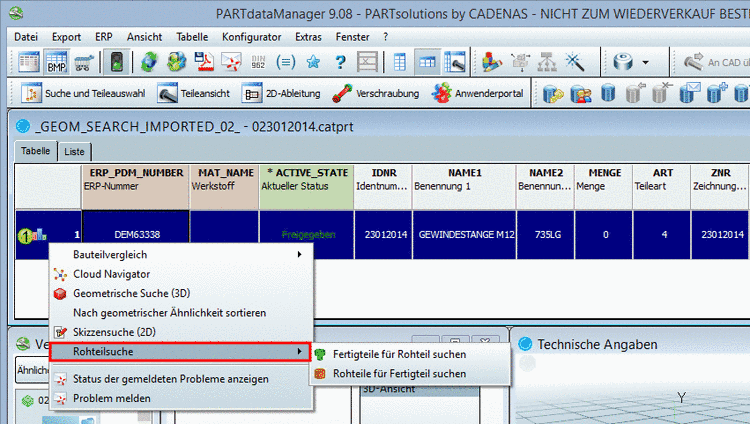The height and width of the screenshot is (424, 750).
Task: Click the blue question mark help icon
Action: pos(340,62)
